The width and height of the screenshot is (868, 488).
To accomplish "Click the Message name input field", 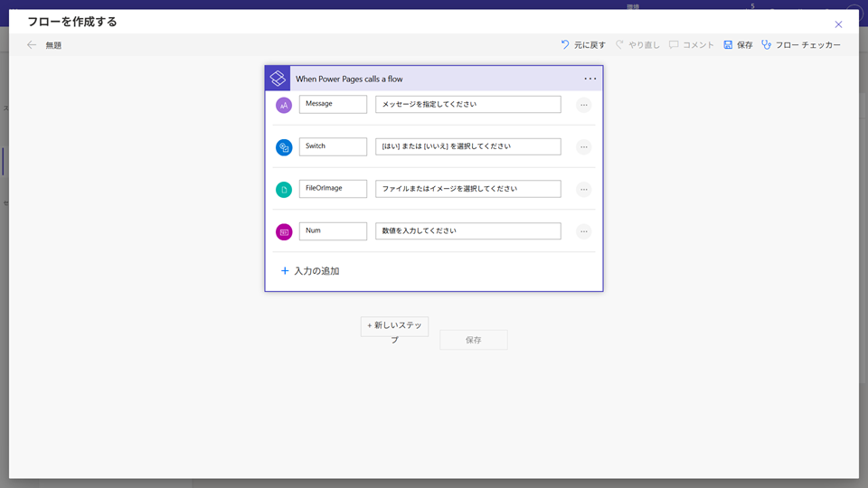I will [333, 104].
